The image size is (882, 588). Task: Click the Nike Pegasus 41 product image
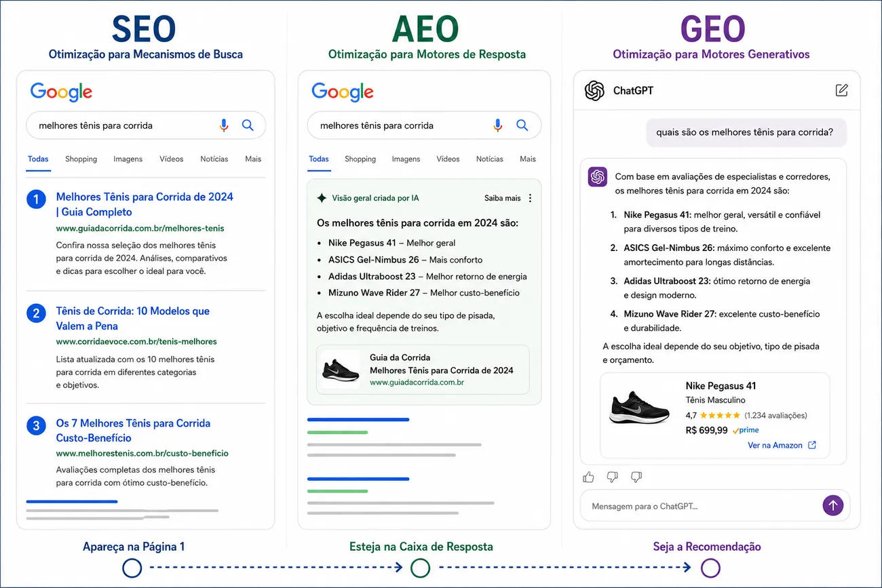tap(639, 407)
